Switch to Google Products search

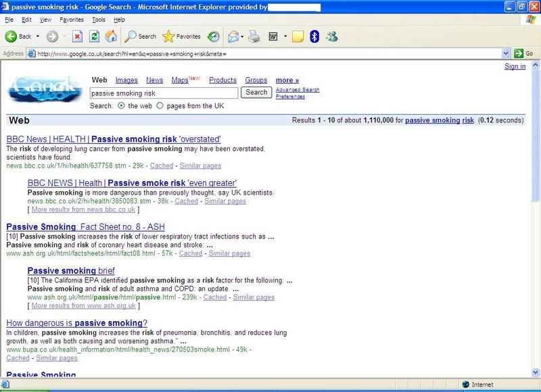(222, 80)
